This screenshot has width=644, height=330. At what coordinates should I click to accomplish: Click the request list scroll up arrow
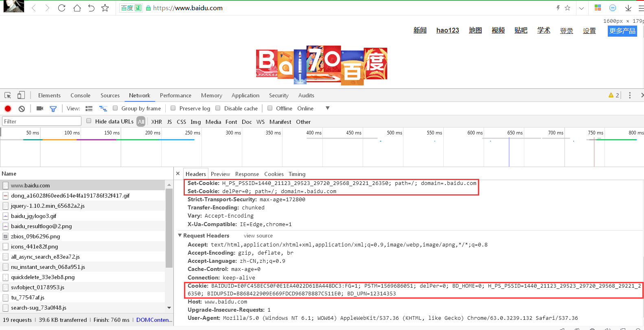coord(169,185)
